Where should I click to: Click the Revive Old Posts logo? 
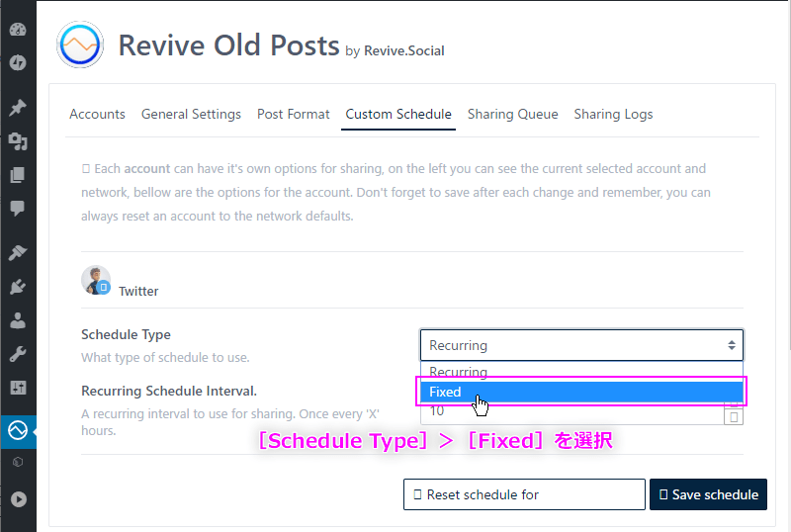click(80, 44)
